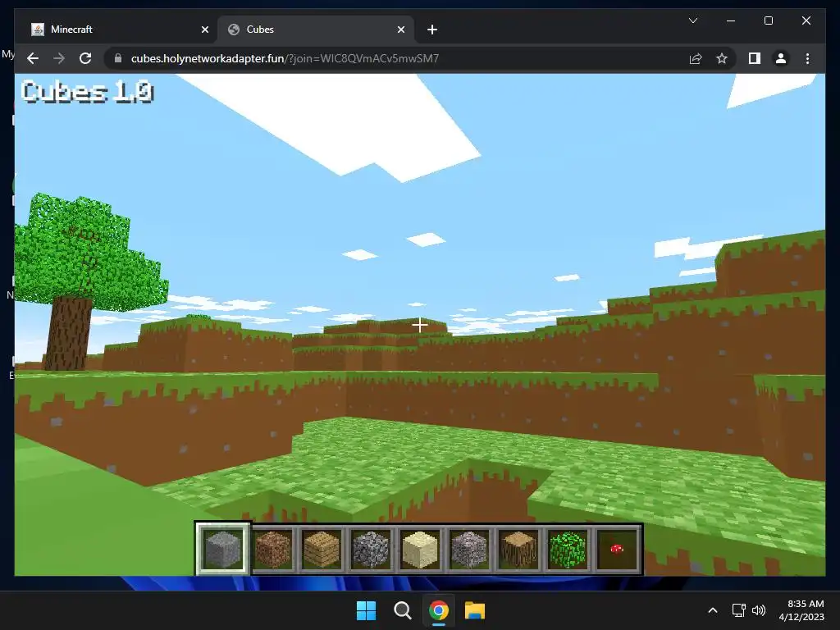Share this page icon
The image size is (840, 630).
click(696, 58)
